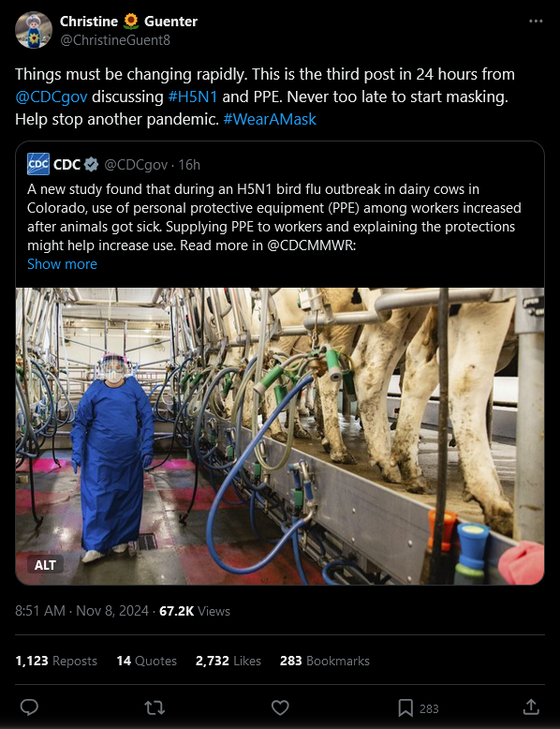This screenshot has height=729, width=560.
Task: Click the reply speech bubble icon
Action: 29,707
